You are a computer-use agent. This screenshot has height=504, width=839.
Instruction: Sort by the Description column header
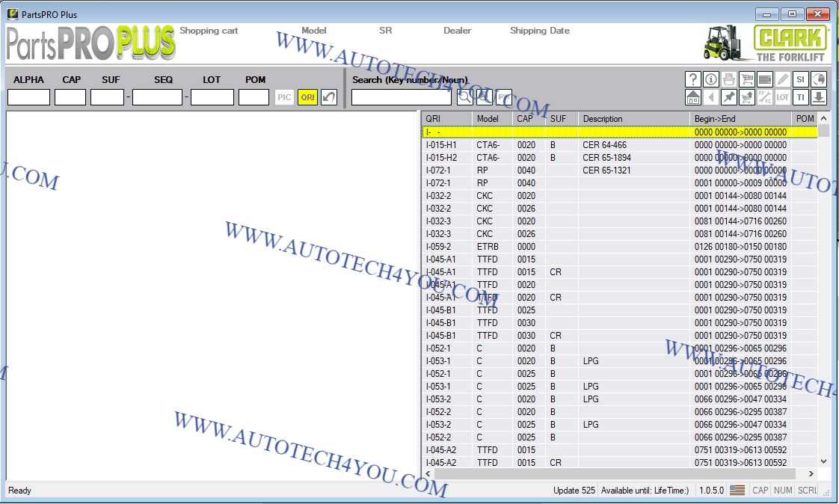click(x=603, y=119)
